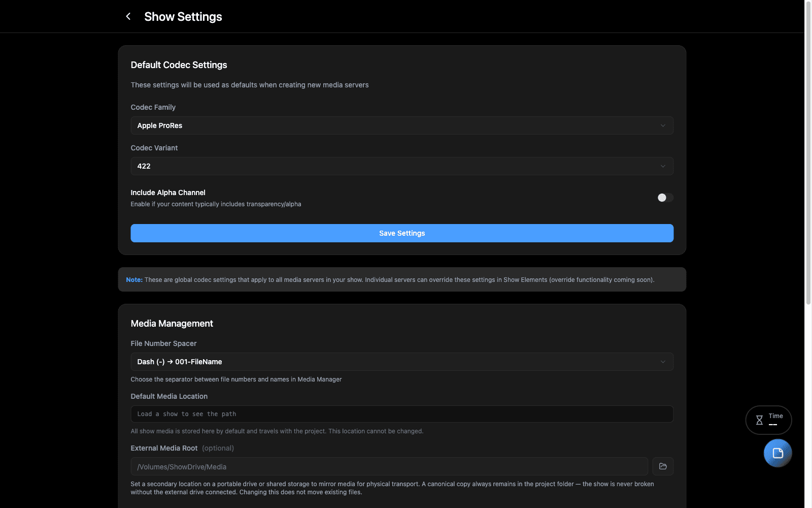Viewport: 812px width, 508px height.
Task: Click 'Choose the separator between file numbers' hint
Action: (236, 379)
